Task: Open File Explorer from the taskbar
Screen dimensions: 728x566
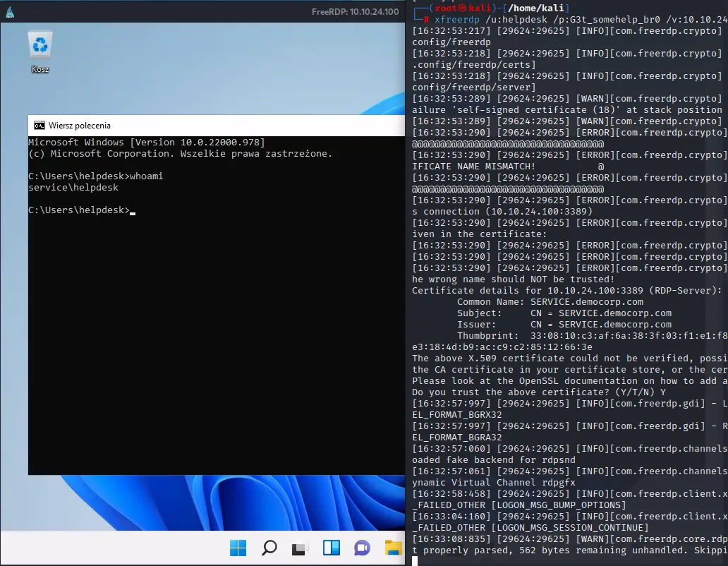Action: pyautogui.click(x=392, y=547)
